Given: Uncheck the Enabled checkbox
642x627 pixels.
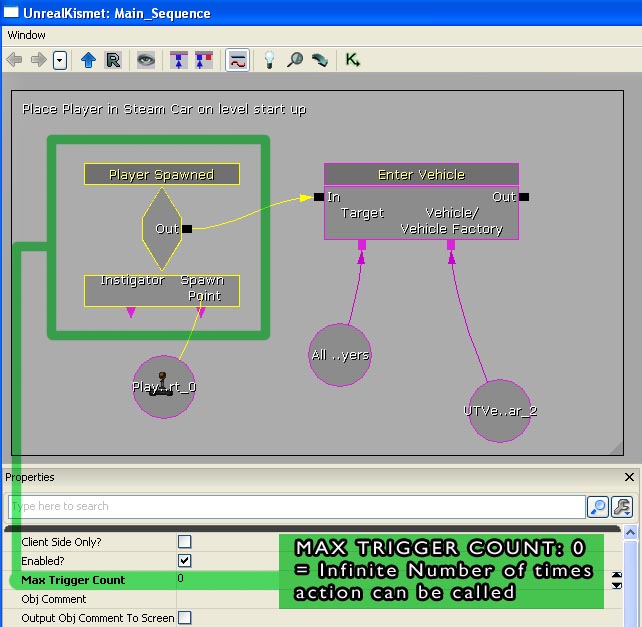Looking at the screenshot, I should [x=185, y=560].
